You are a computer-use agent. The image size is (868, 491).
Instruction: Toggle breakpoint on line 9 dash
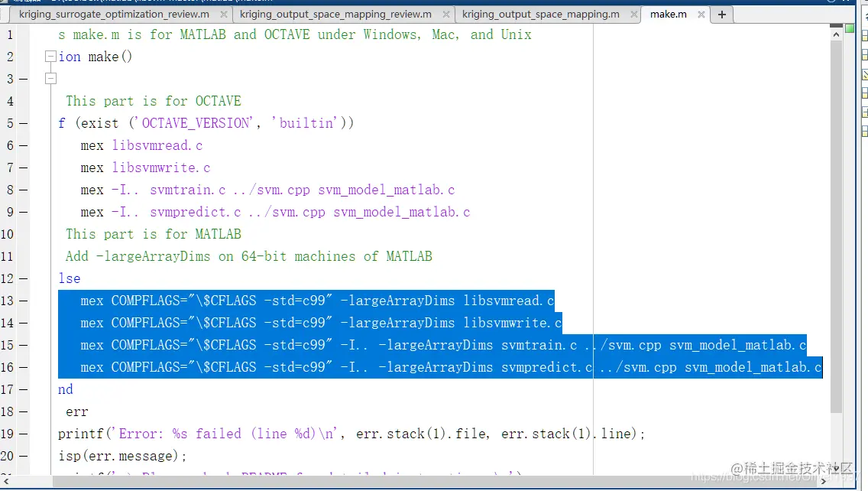pyautogui.click(x=23, y=213)
